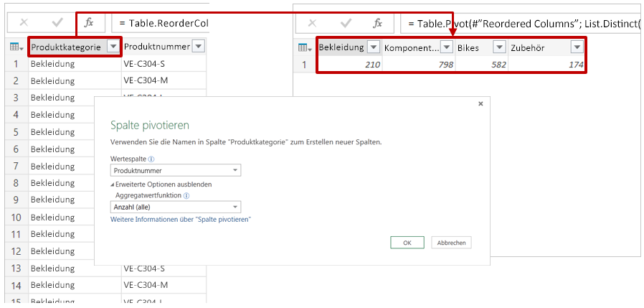The image size is (644, 308).
Task: Select row number 5 in left table
Action: click(16, 132)
